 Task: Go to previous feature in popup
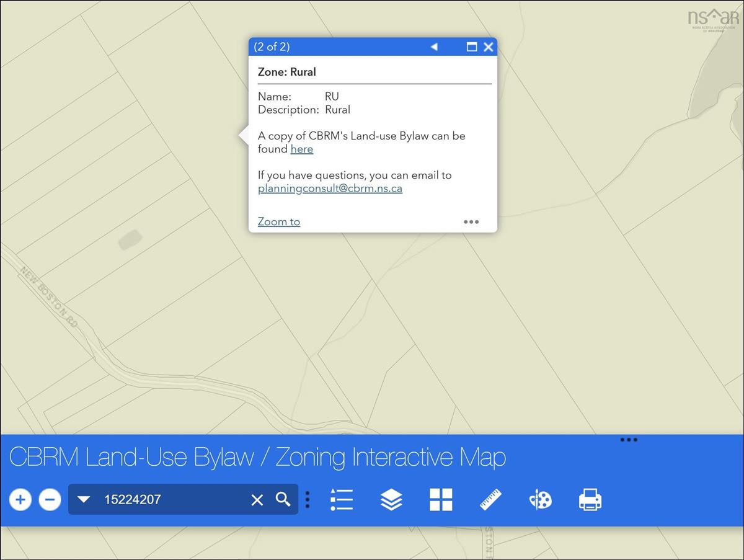pos(434,47)
